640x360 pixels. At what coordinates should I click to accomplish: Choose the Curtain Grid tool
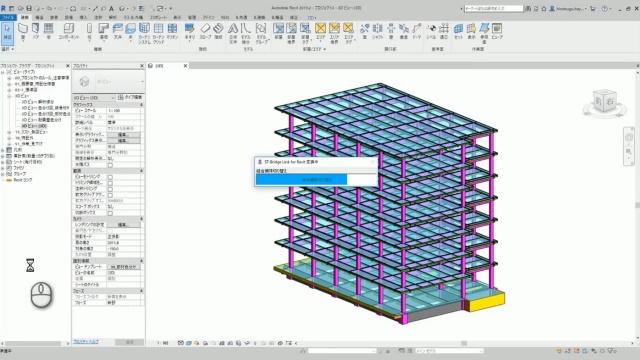pyautogui.click(x=158, y=33)
